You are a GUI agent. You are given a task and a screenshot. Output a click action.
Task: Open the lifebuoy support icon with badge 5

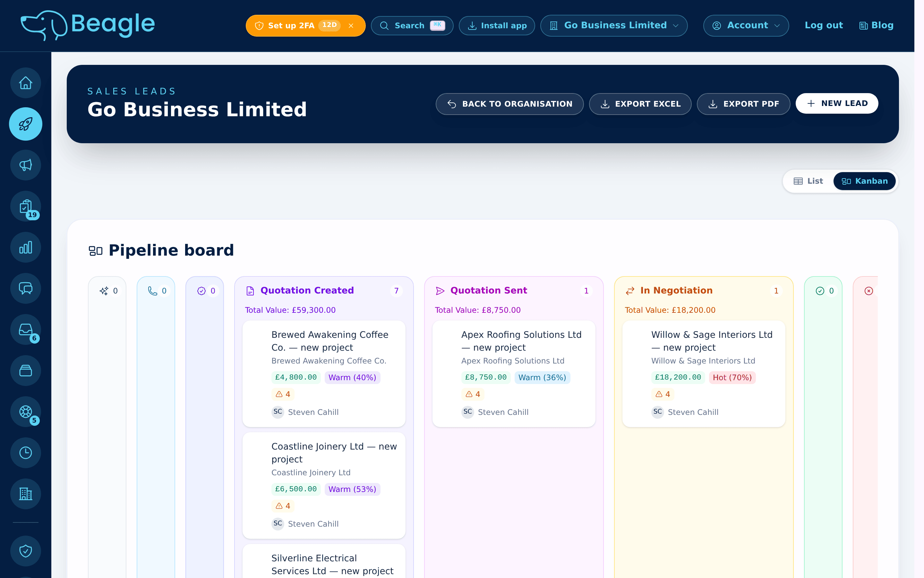click(26, 412)
